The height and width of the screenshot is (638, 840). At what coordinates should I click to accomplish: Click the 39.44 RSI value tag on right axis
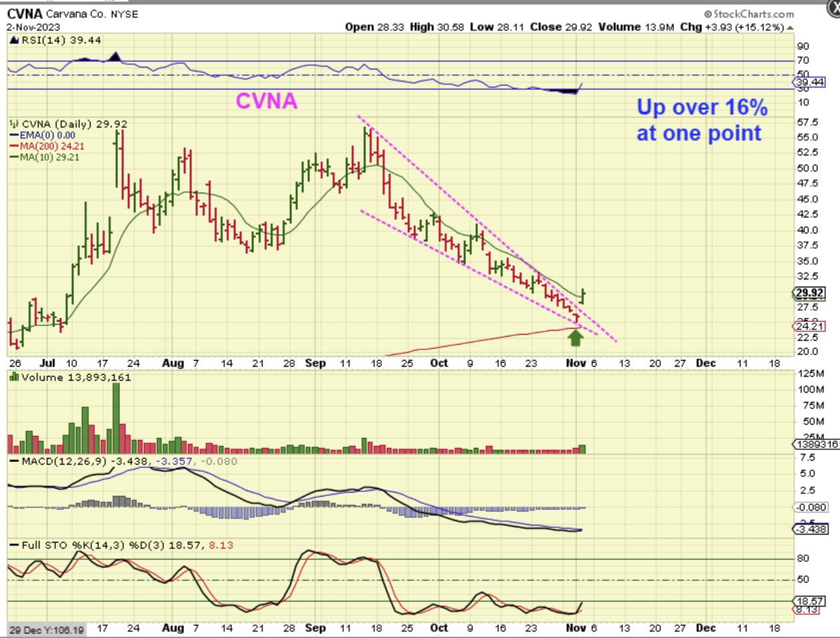810,82
